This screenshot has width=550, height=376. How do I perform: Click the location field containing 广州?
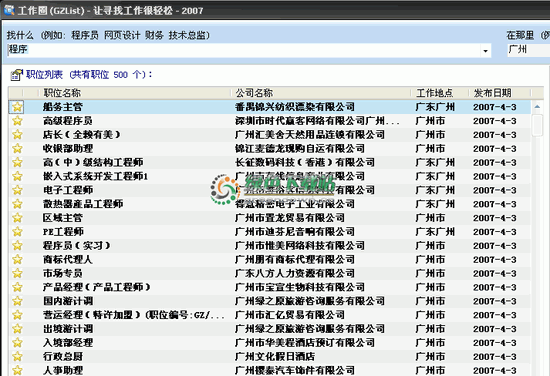pos(529,50)
